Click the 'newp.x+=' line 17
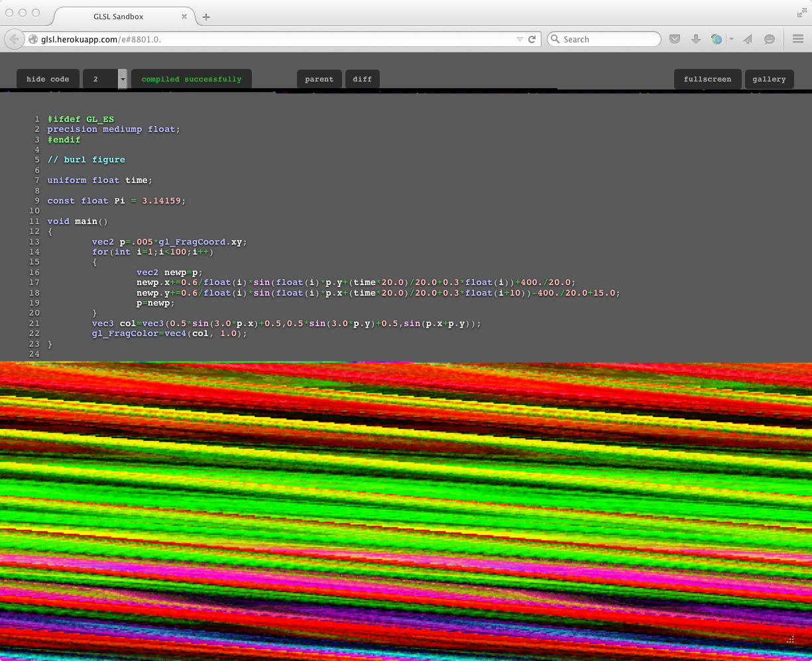Screen dimensions: 812x661 pos(356,282)
